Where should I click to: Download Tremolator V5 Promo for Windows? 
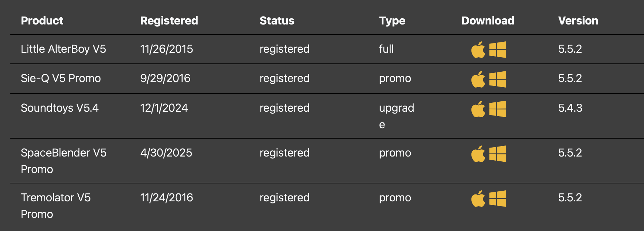[497, 199]
